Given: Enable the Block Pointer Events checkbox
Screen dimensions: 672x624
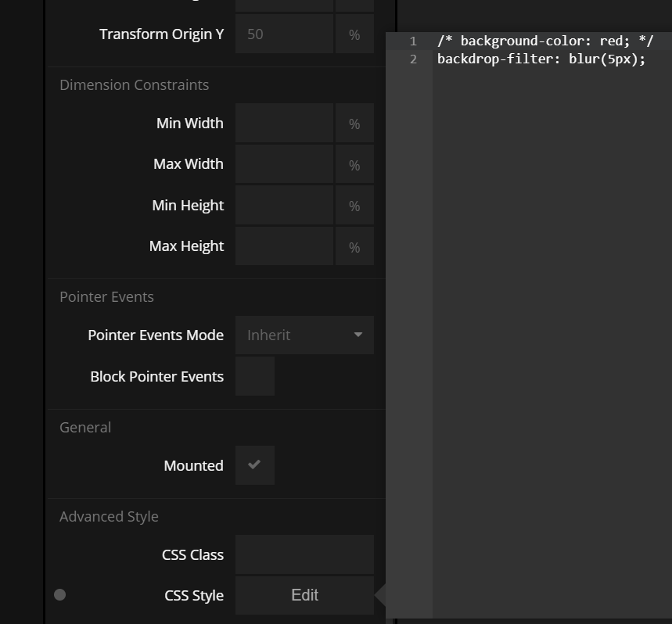Looking at the screenshot, I should point(254,376).
